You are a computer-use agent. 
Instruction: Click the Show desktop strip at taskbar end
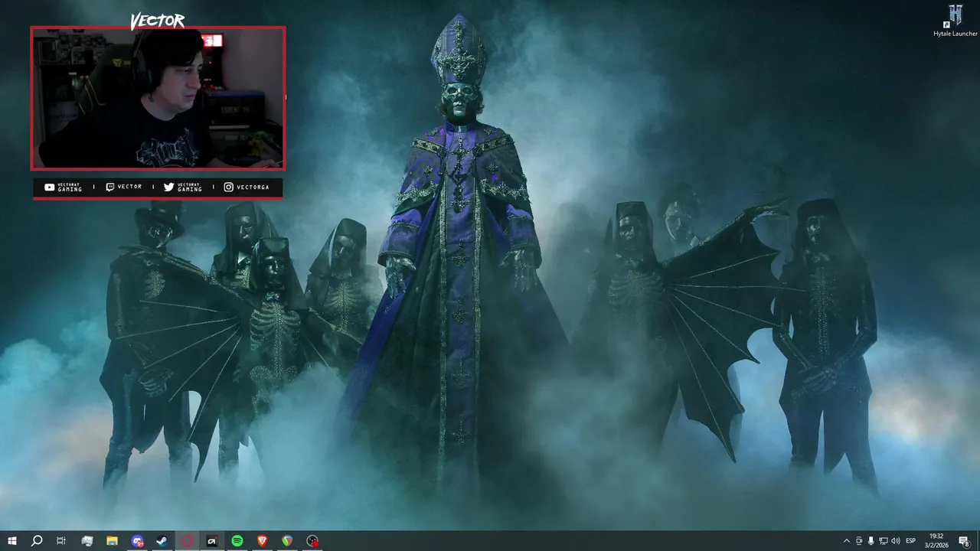pyautogui.click(x=978, y=541)
